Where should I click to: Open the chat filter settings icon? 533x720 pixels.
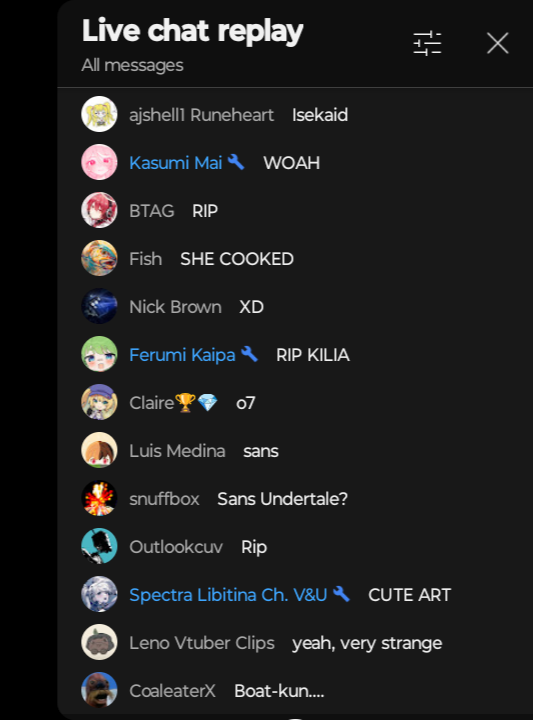pyautogui.click(x=427, y=44)
